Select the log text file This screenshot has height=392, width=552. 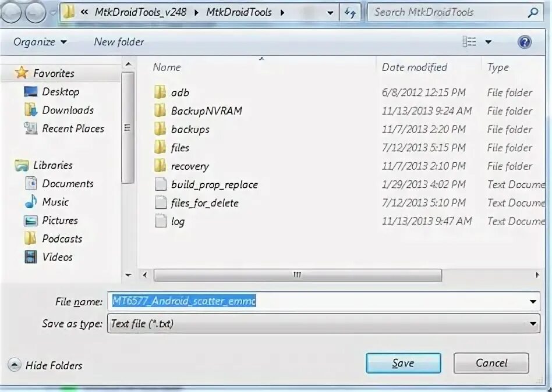click(178, 221)
